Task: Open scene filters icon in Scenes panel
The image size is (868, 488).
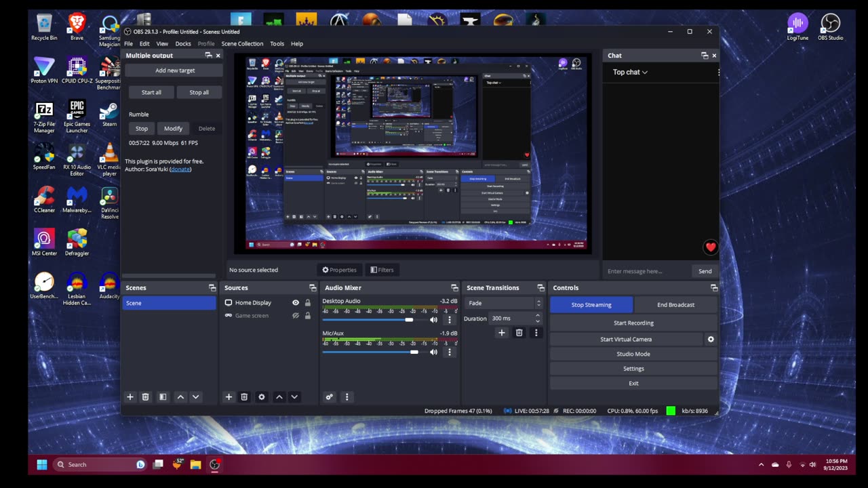Action: pos(163,397)
